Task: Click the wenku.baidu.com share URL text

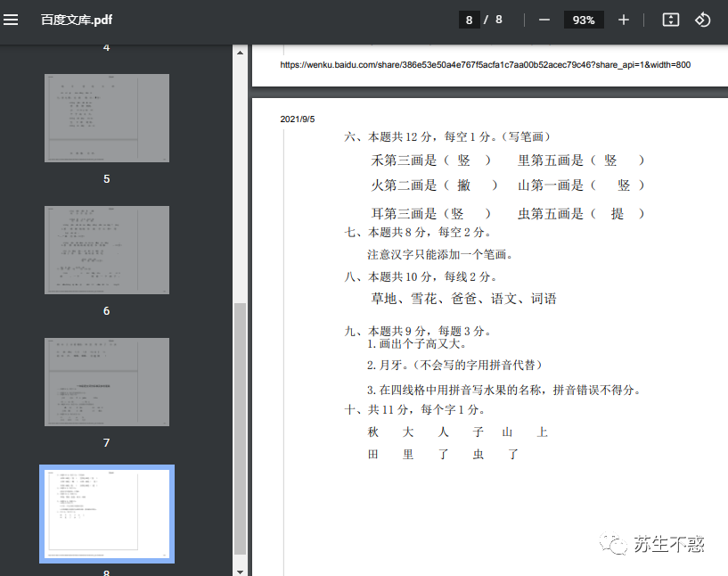Action: pos(485,65)
